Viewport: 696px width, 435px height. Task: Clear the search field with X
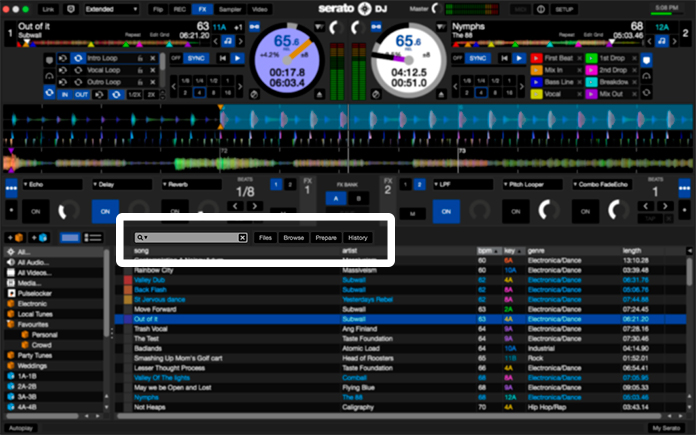pos(243,238)
